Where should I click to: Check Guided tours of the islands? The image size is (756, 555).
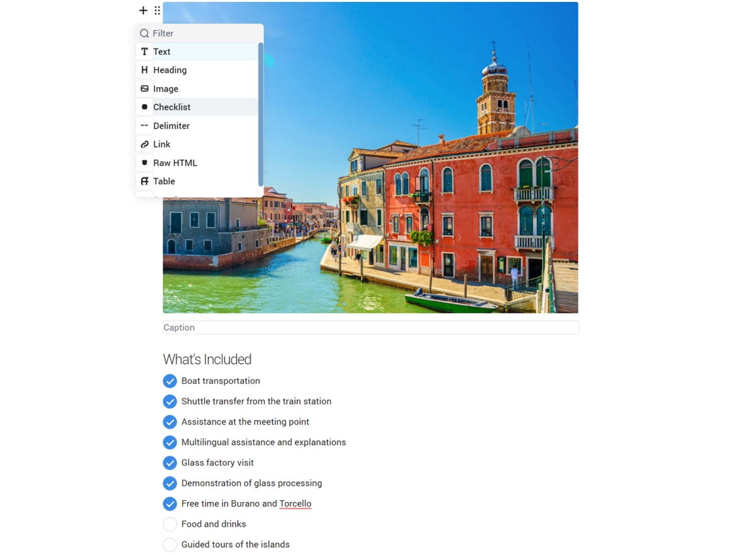coord(169,544)
